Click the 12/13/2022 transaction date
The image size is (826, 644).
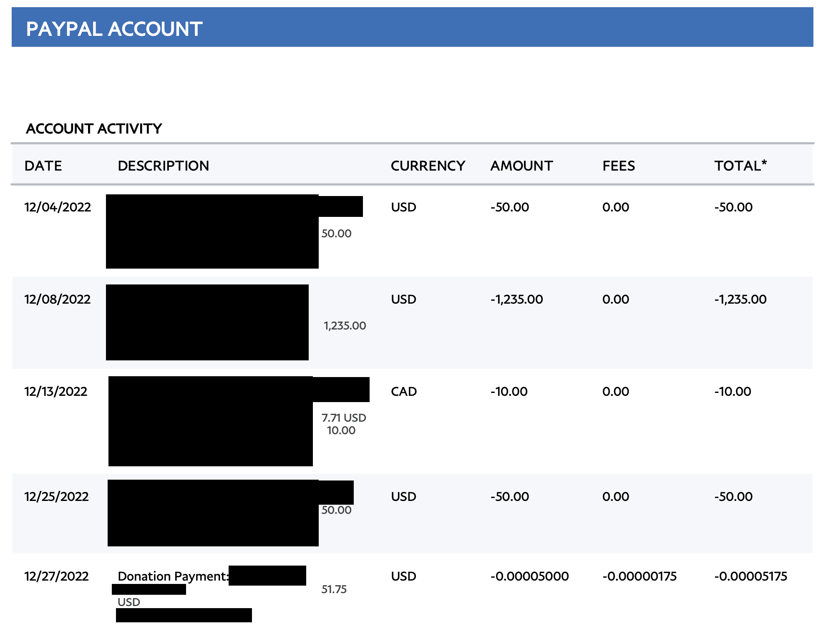[56, 392]
